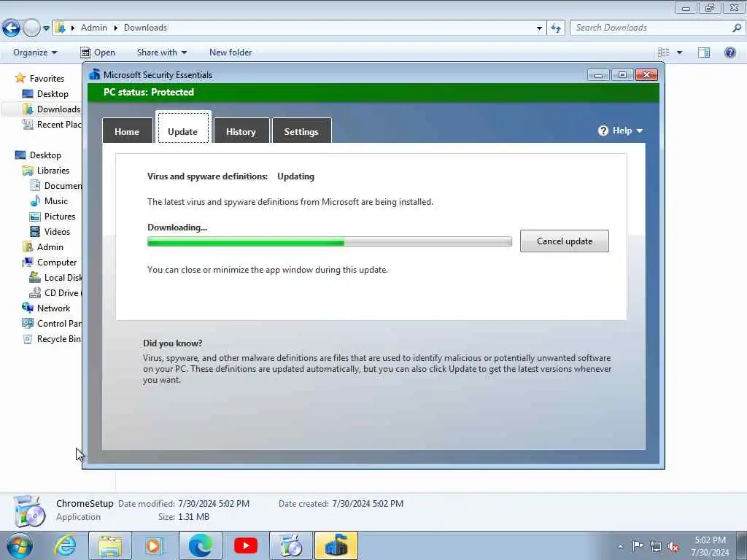Open the Organize menu in Explorer

coord(35,52)
